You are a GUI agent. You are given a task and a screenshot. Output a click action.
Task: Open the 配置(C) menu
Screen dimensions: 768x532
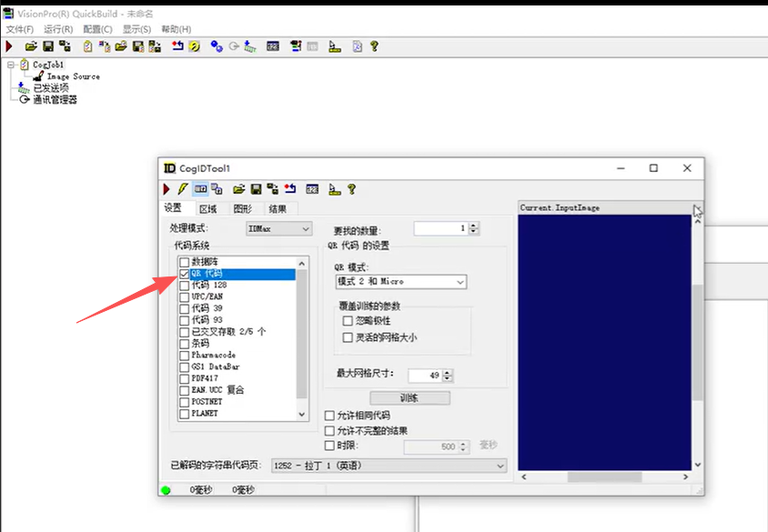point(97,29)
